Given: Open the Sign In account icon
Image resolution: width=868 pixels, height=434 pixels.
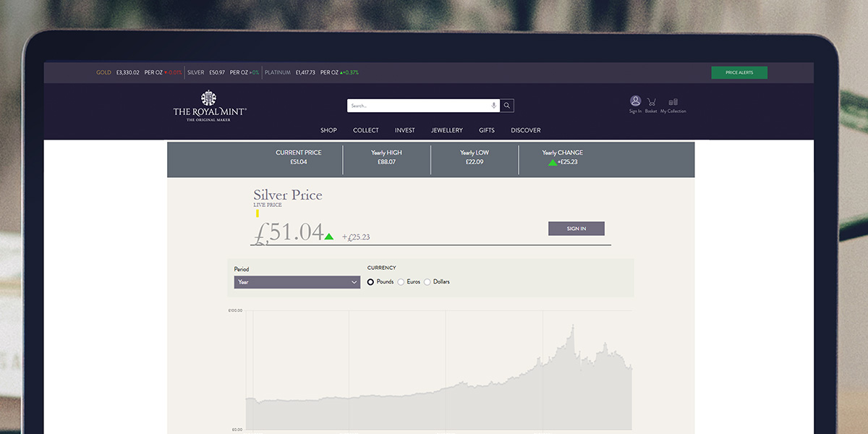Looking at the screenshot, I should tap(635, 102).
